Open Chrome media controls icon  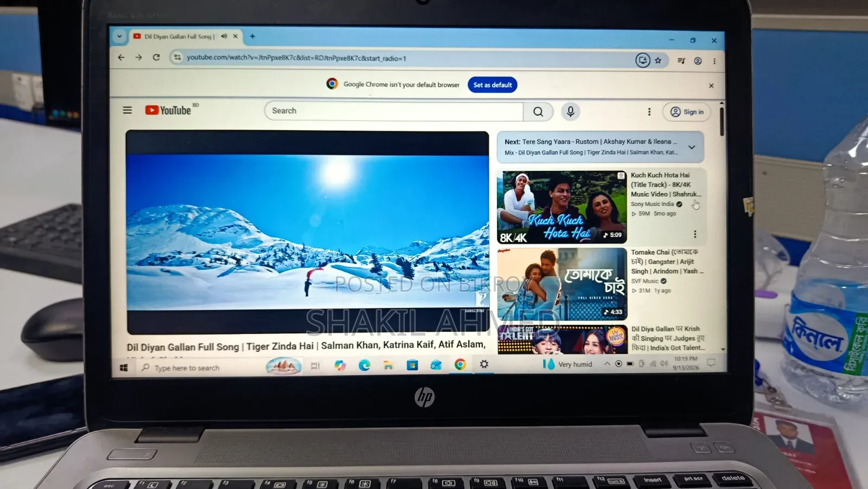coord(681,61)
